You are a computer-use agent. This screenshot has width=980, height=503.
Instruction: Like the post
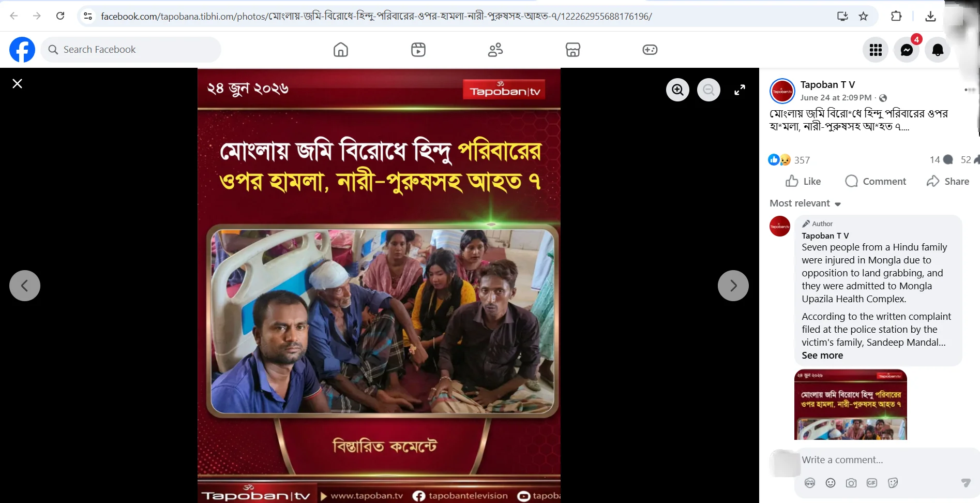(803, 181)
